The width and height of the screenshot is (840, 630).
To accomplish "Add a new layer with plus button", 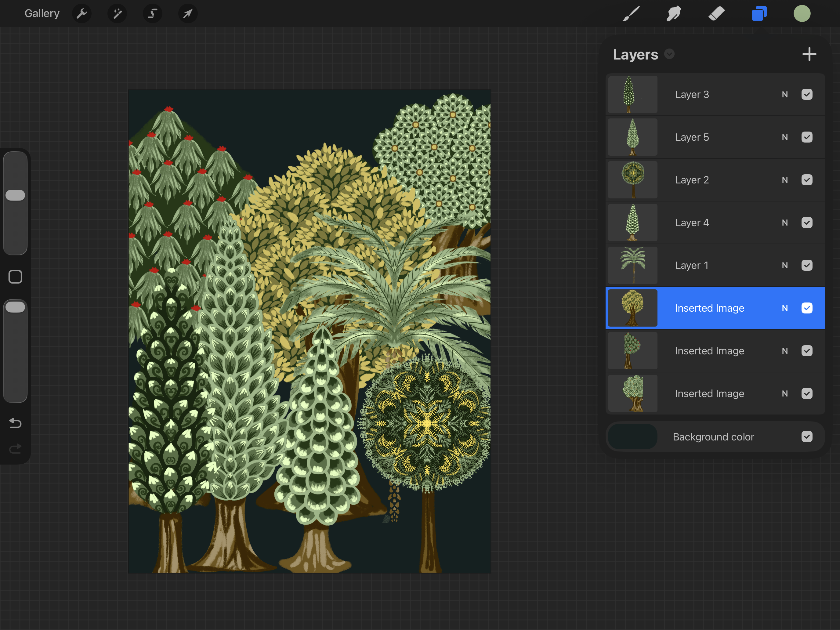I will point(809,54).
